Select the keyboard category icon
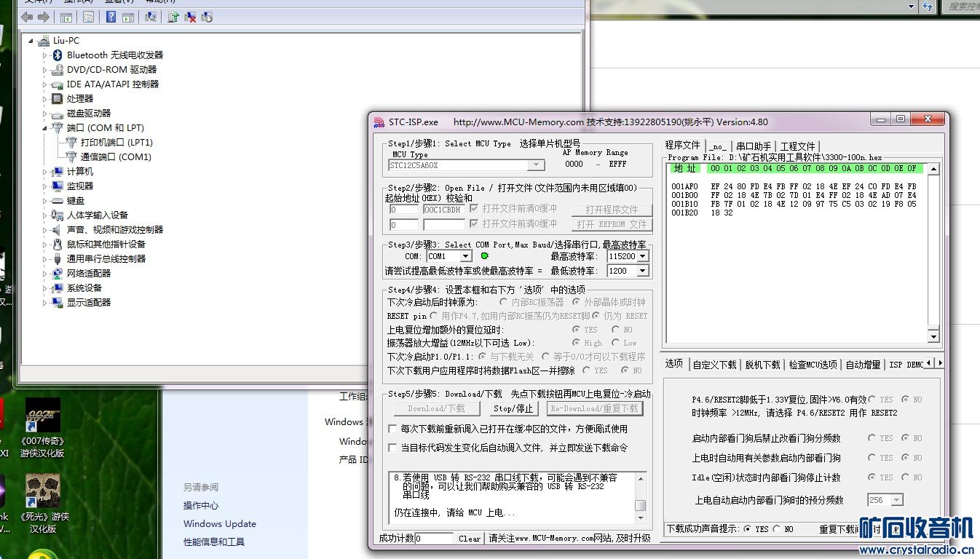 [58, 201]
